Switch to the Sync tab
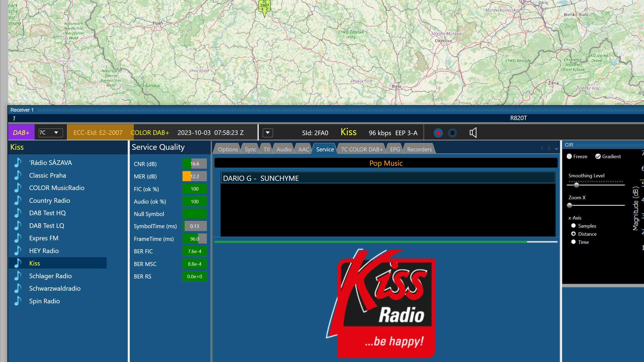 point(250,149)
